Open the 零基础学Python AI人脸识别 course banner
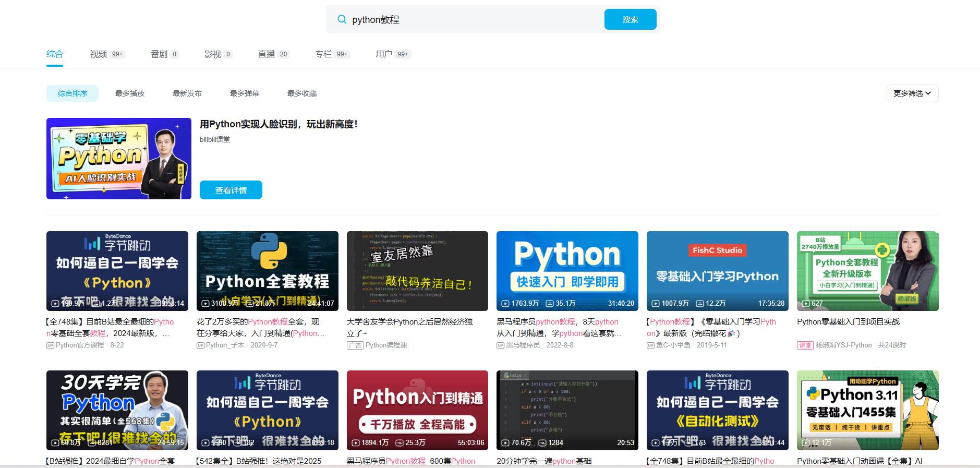Screen dimensions: 980x468 [x=119, y=159]
